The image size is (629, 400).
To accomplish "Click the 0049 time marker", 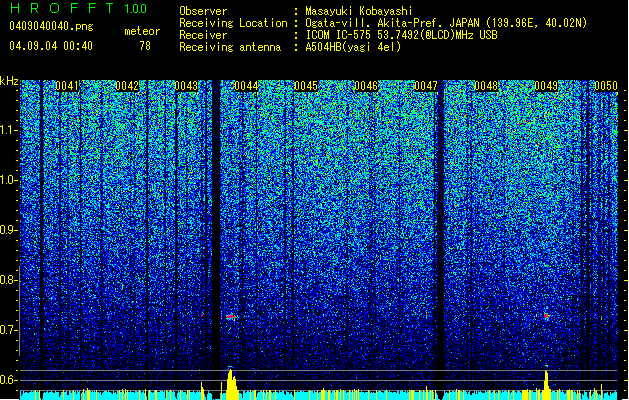I will click(546, 86).
